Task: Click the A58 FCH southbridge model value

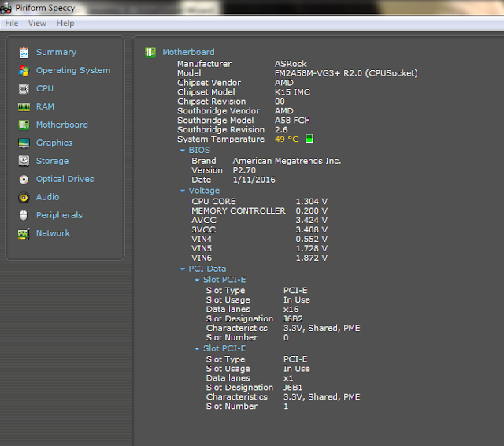Action: (292, 121)
